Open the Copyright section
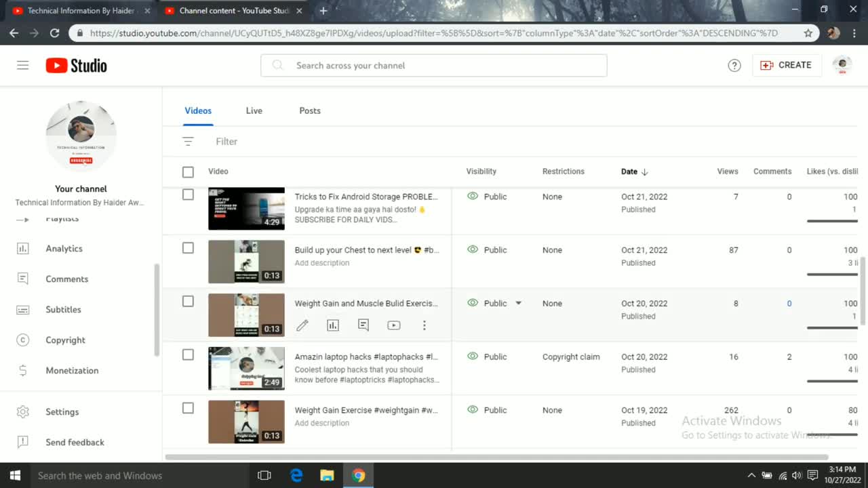 66,340
